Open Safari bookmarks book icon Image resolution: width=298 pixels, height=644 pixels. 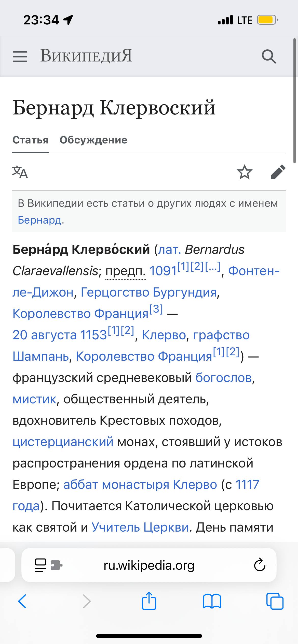tap(212, 601)
